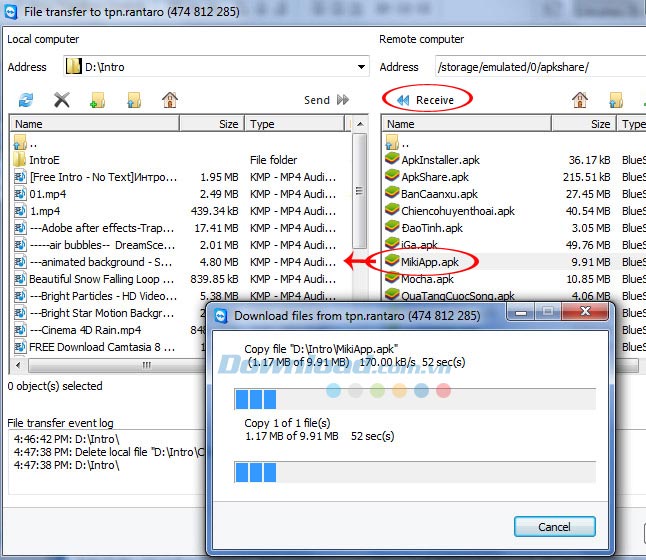Viewport: 646px width, 560px height.
Task: Select the [Free Intro - No Text] file
Action: click(96, 177)
